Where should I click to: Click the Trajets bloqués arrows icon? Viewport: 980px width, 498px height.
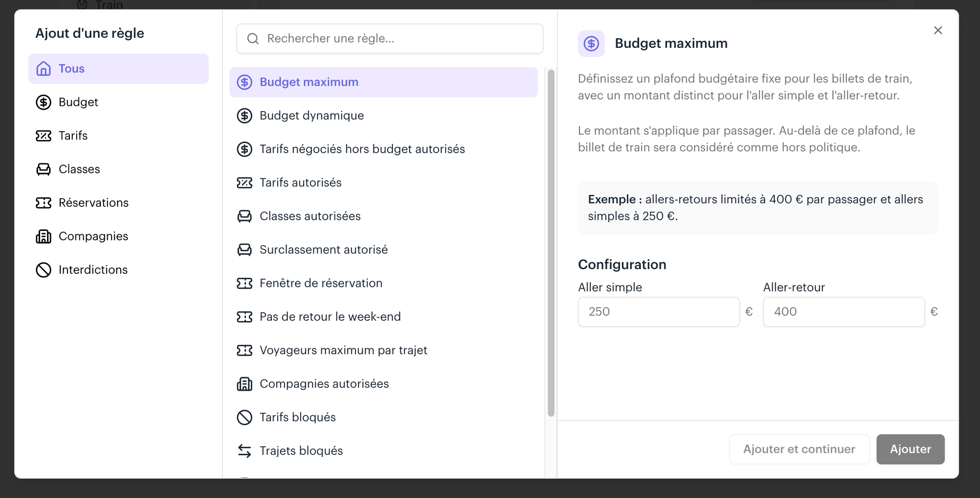[245, 451]
